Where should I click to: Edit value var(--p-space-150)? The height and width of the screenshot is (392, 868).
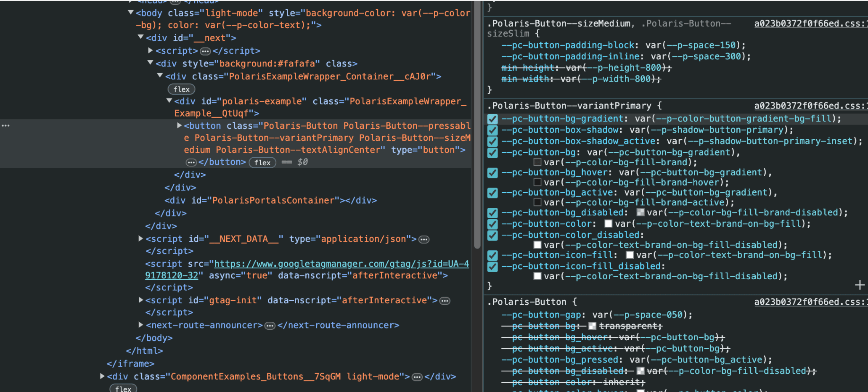693,45
